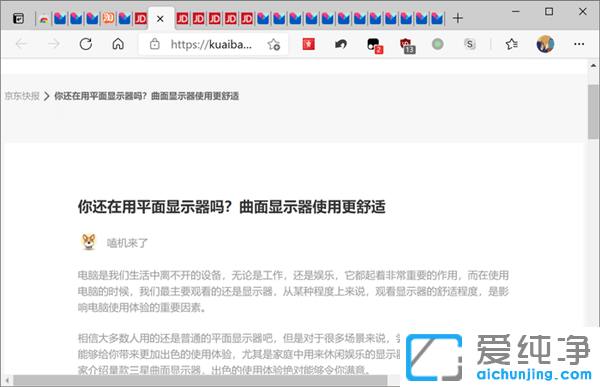Screen dimensions: 600x387
Task: Open author 嗑机来了 profile link
Action: click(127, 243)
